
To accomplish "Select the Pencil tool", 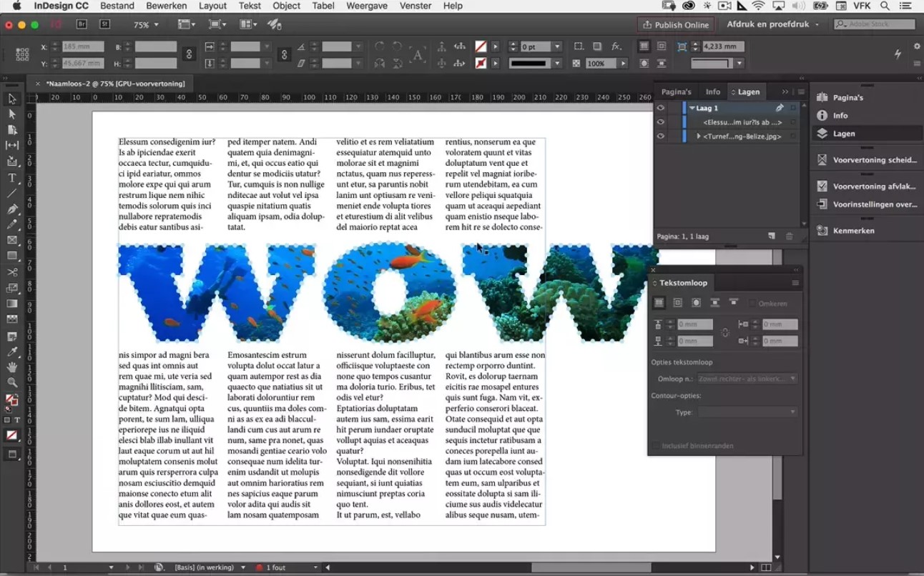I will [12, 225].
